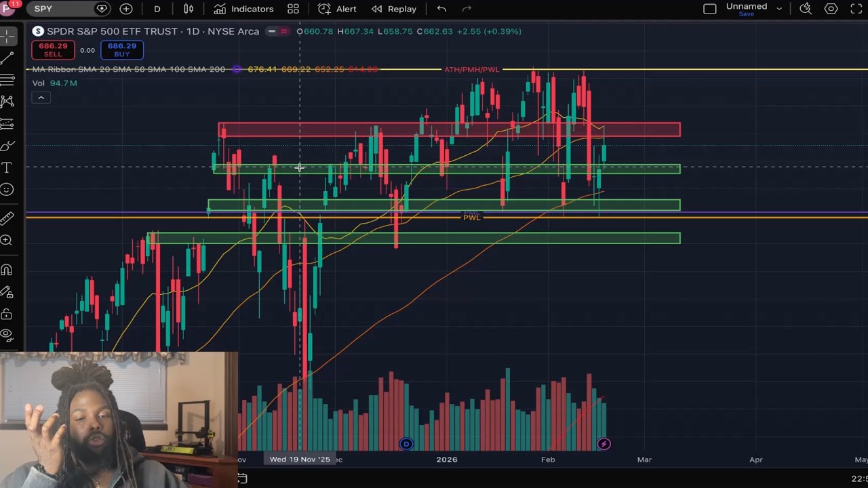Undo the last chart action
The image size is (868, 488).
441,9
